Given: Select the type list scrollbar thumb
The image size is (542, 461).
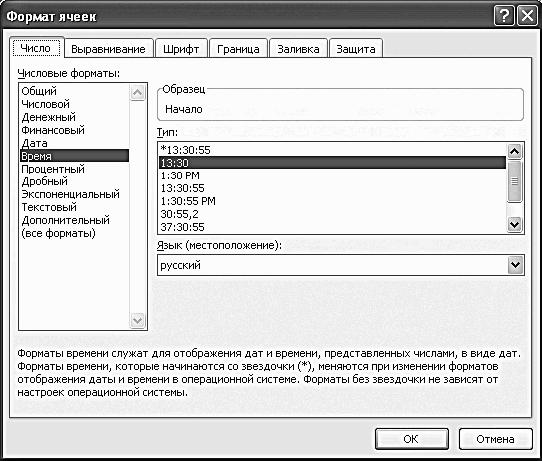Looking at the screenshot, I should (514, 181).
